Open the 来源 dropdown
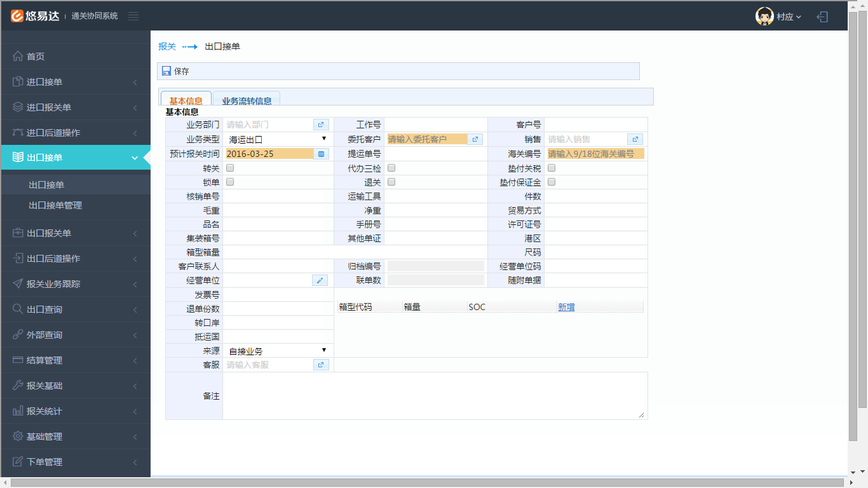The image size is (868, 488). [x=278, y=351]
